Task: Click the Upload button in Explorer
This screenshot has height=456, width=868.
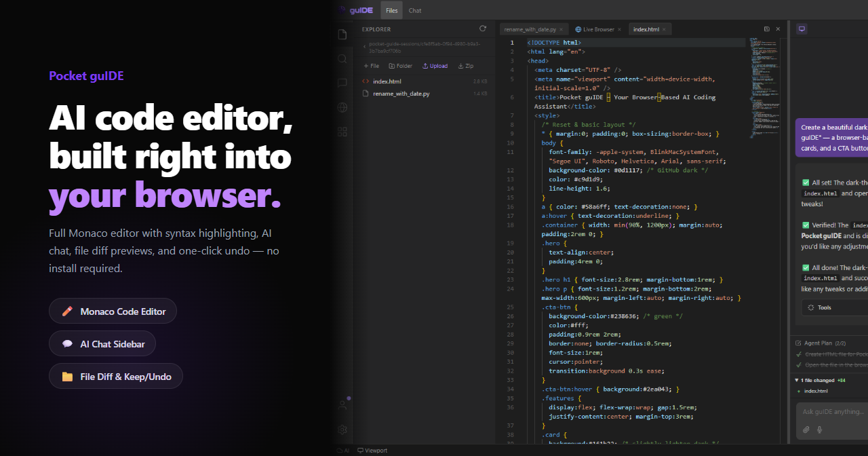Action: coord(435,66)
